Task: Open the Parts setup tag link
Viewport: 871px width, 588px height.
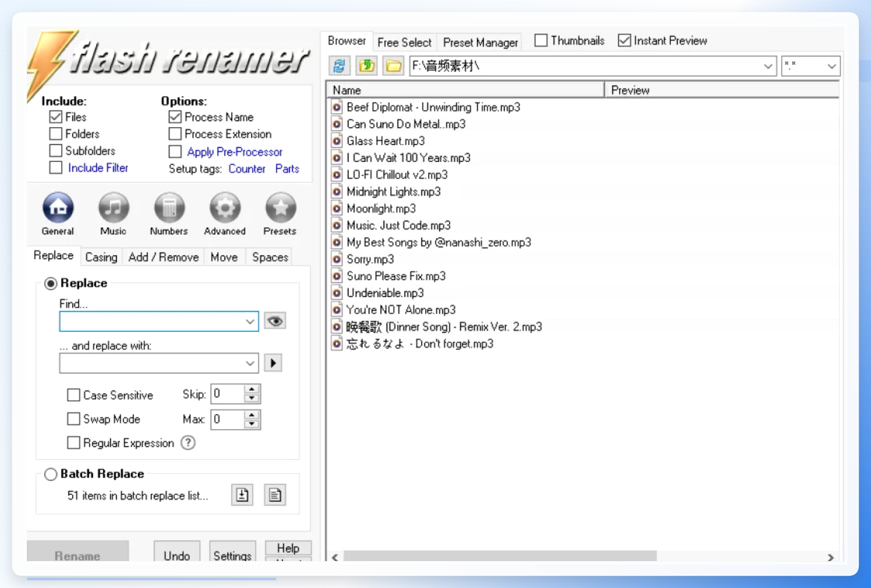Action: point(287,169)
